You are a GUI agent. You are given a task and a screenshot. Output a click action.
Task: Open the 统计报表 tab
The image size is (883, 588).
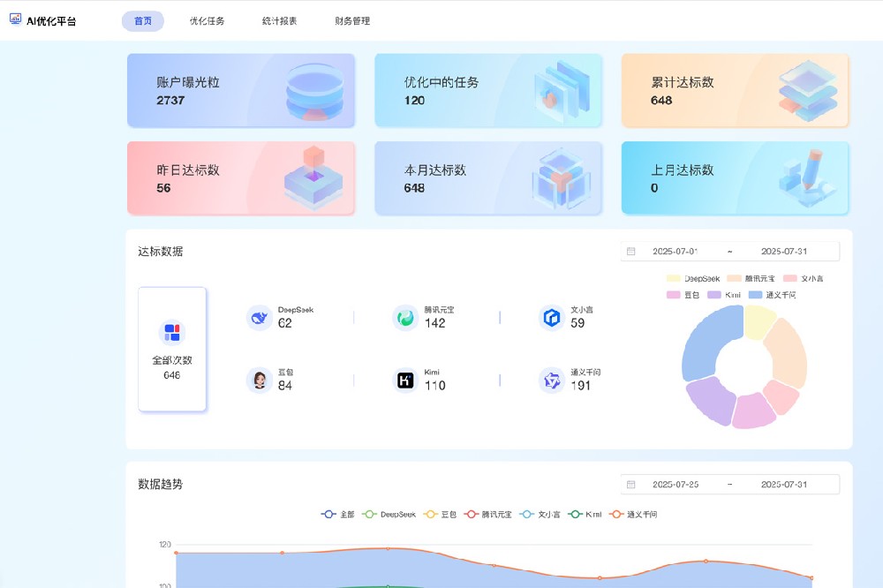(x=280, y=21)
